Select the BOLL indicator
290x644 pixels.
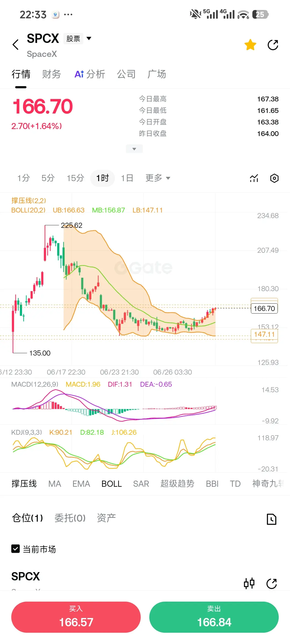tap(111, 484)
